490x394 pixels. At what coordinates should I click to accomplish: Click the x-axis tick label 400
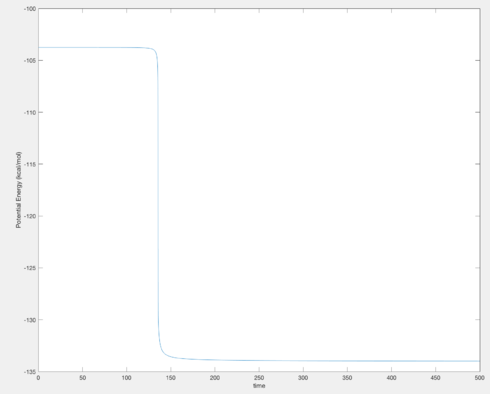391,378
